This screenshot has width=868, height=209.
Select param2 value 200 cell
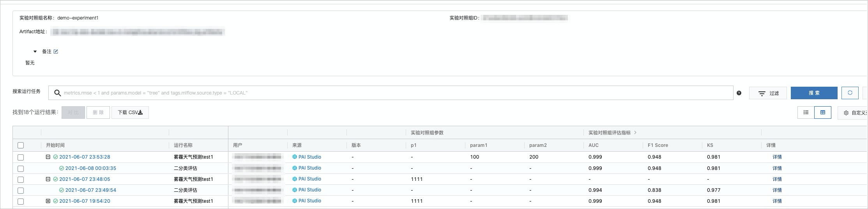[x=534, y=157]
